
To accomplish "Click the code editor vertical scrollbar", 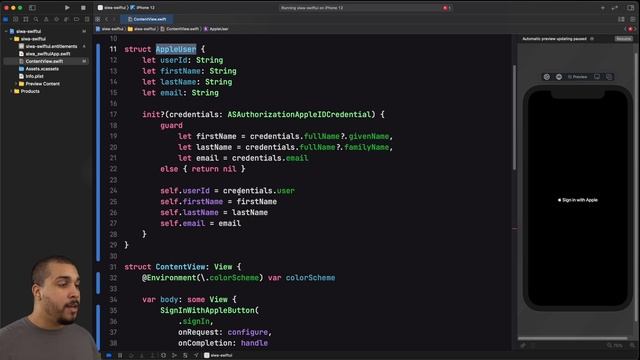I will point(514,118).
